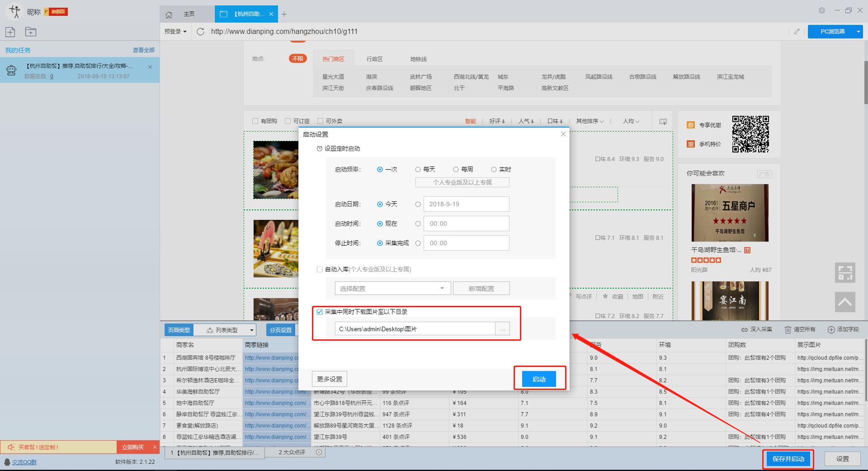
Task: Sort results by 口味
Action: pyautogui.click(x=555, y=121)
